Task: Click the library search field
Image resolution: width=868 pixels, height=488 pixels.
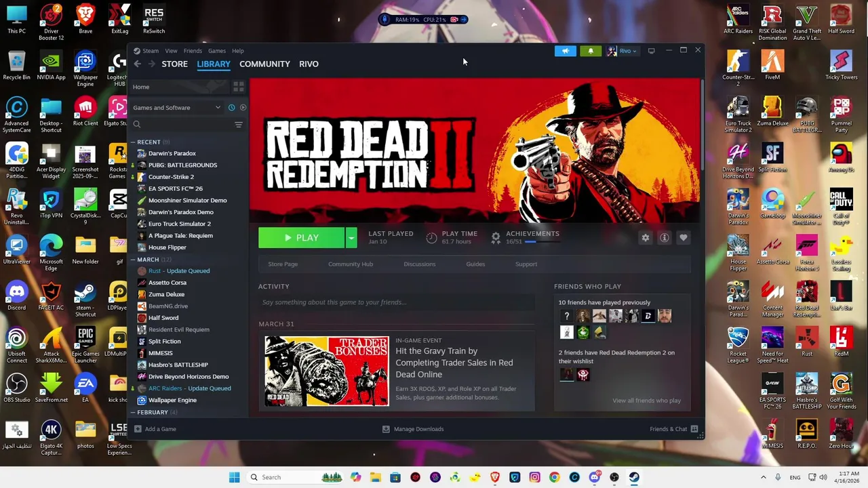Action: point(180,125)
